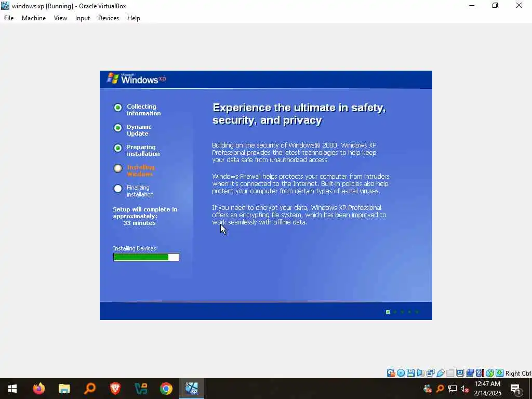Click the VirtualBox window title icon
This screenshot has height=399, width=532.
pos(5,6)
